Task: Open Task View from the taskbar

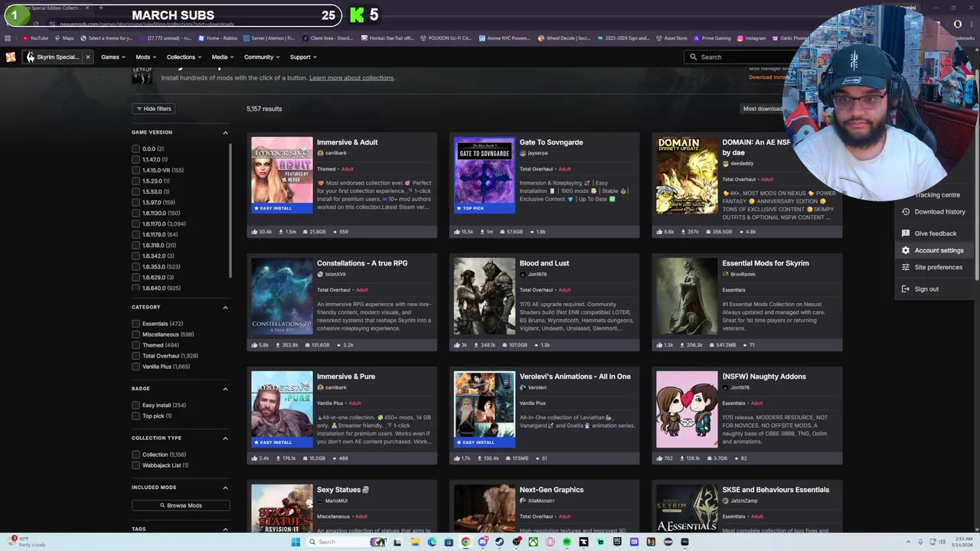Action: (x=397, y=542)
